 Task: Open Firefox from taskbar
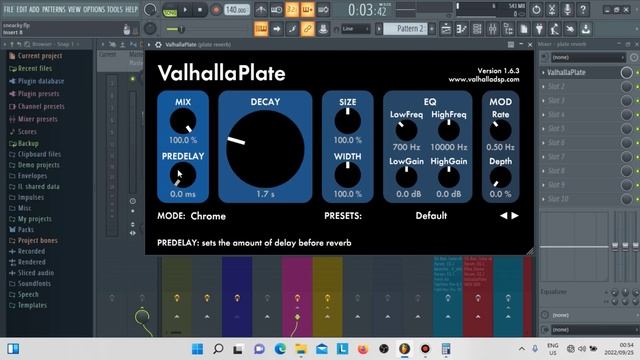coord(363,349)
